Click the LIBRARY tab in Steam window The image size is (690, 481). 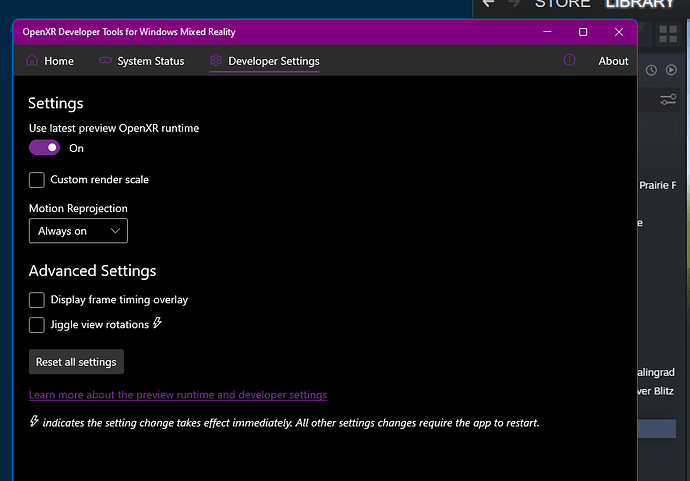(640, 4)
